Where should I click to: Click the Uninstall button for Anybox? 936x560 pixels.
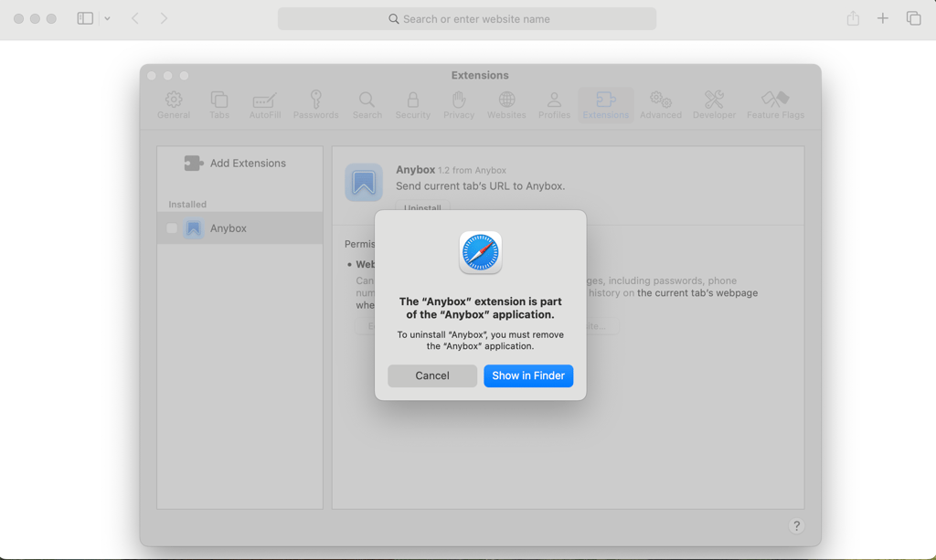coord(422,207)
